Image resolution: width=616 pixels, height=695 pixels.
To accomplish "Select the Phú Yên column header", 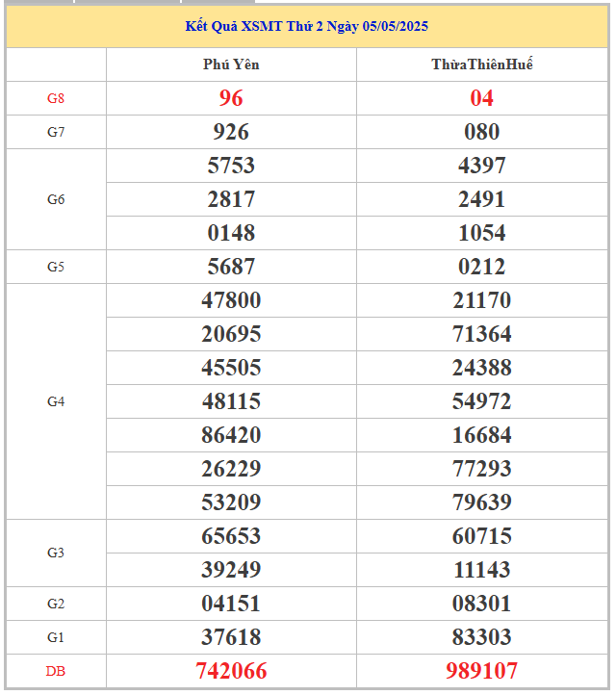I will (231, 64).
